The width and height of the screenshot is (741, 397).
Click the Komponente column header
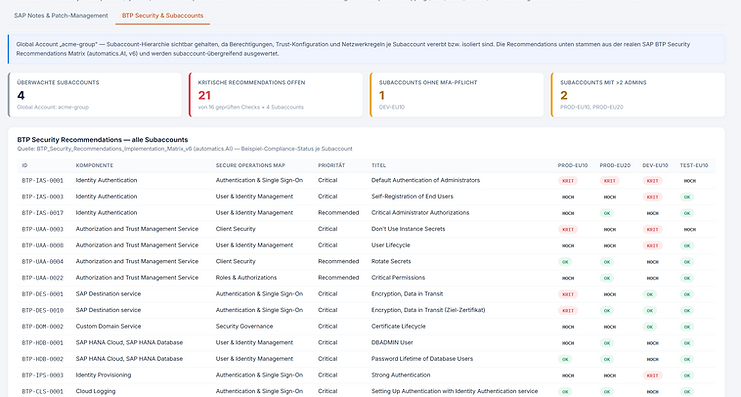(95, 165)
